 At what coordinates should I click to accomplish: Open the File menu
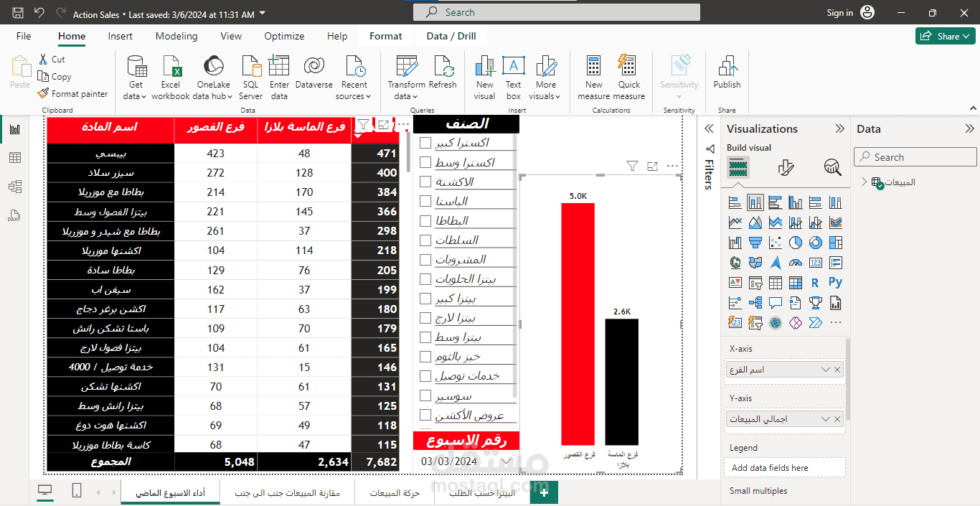click(24, 36)
